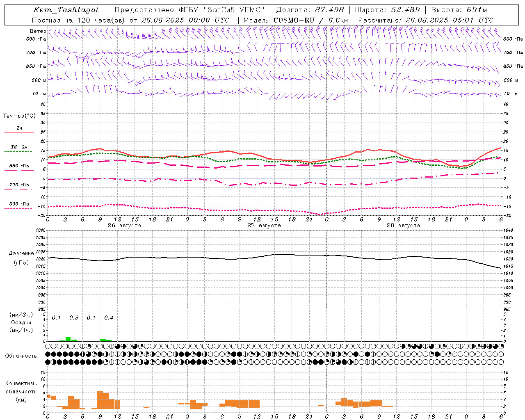Click 'Прогноз на 120 часа(ов)' forecast header
The width and height of the screenshot is (525, 420).
coord(79,20)
